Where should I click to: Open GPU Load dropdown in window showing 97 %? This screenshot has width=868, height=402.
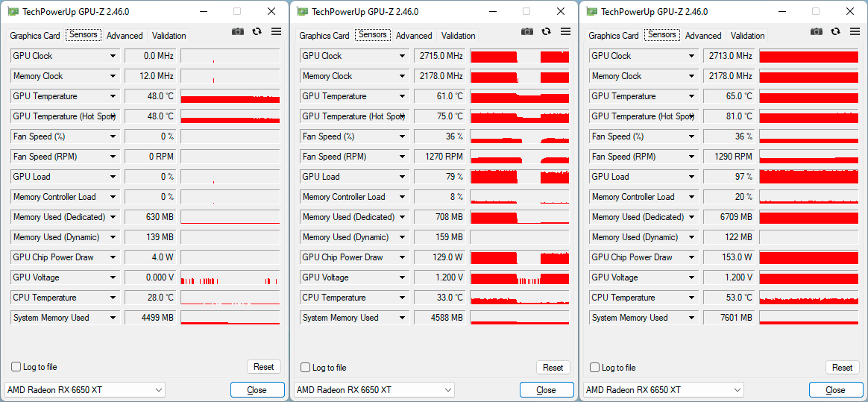click(x=692, y=177)
